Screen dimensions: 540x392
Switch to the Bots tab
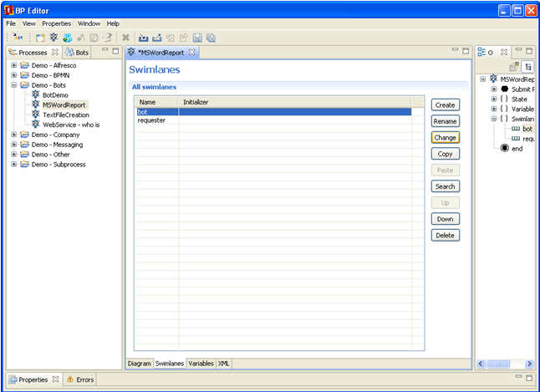click(77, 53)
